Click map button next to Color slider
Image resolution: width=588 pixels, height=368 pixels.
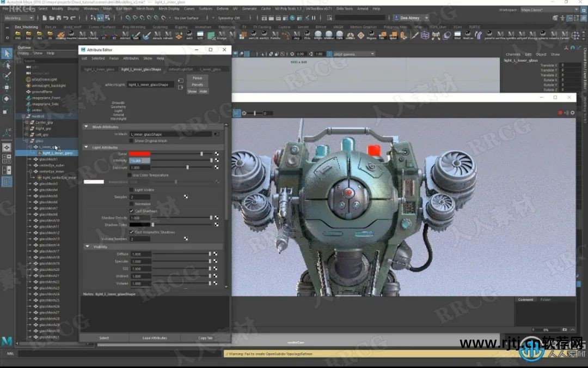(x=217, y=154)
